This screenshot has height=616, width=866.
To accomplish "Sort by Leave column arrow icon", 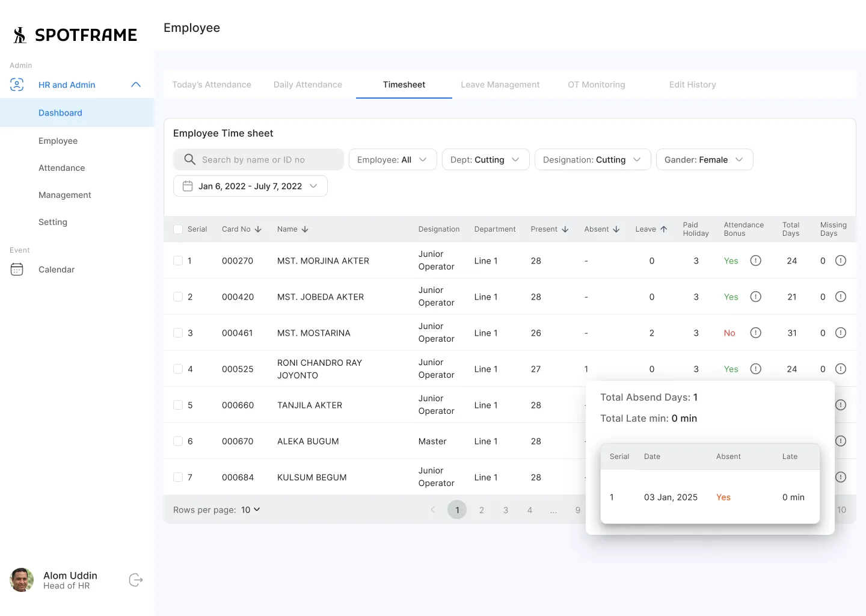I will (x=664, y=229).
